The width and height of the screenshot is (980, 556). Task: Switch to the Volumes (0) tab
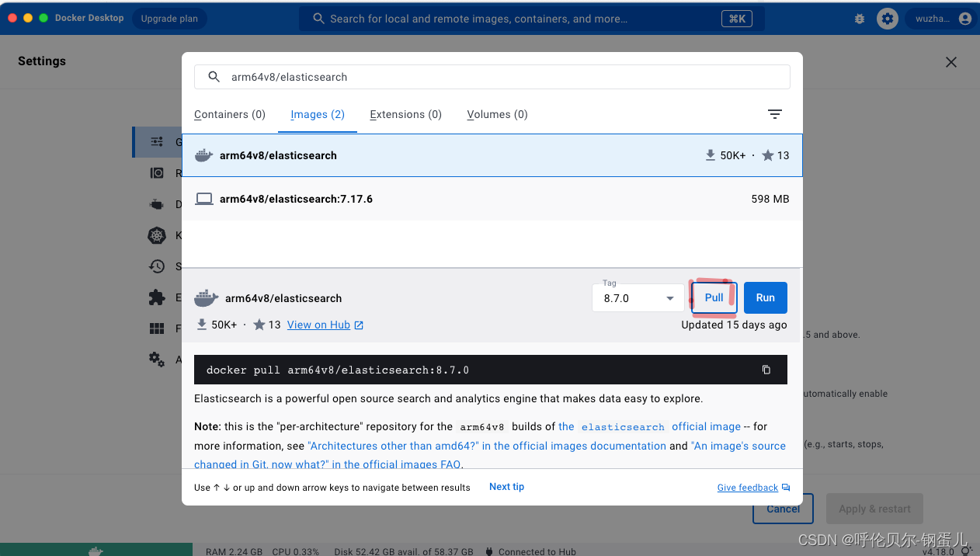click(497, 114)
